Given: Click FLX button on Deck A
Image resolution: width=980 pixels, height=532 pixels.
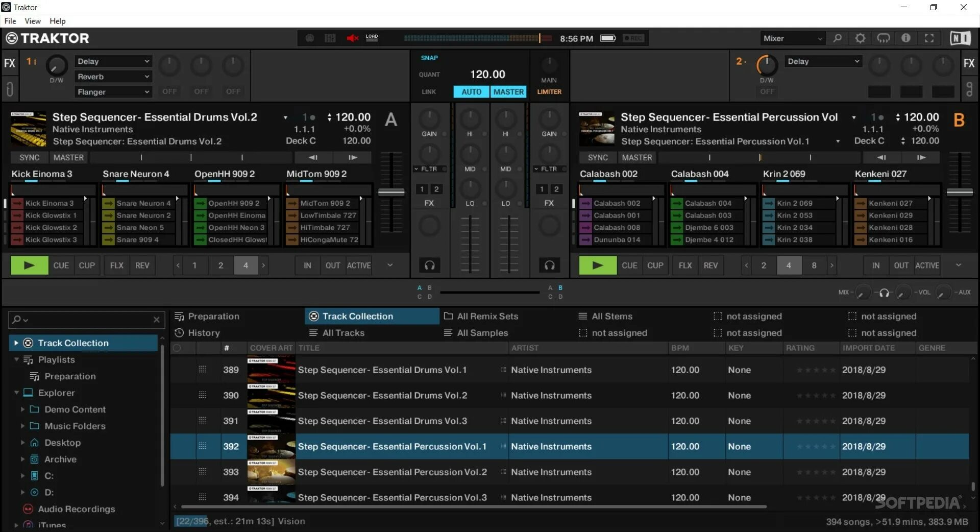Looking at the screenshot, I should tap(117, 265).
